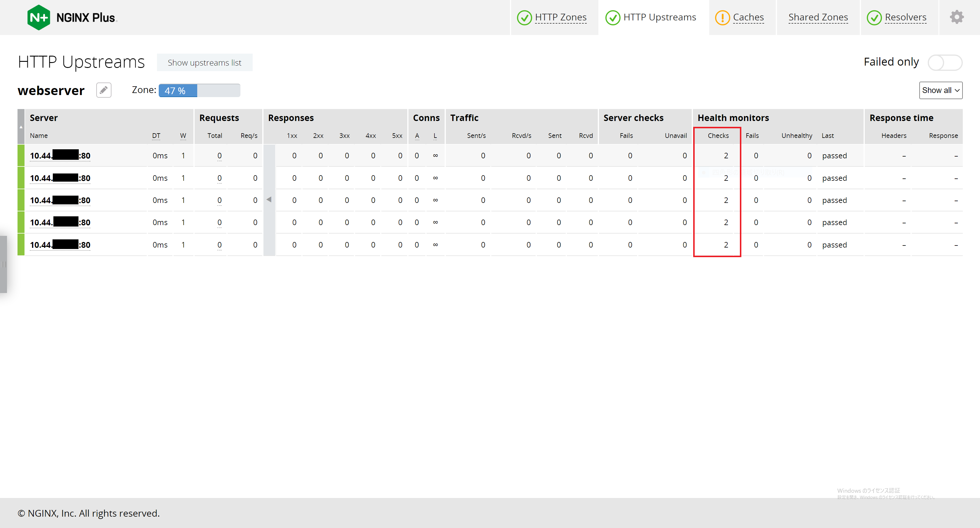This screenshot has height=528, width=980.
Task: Click the NGINX Plus hexagon logo
Action: coord(39,17)
